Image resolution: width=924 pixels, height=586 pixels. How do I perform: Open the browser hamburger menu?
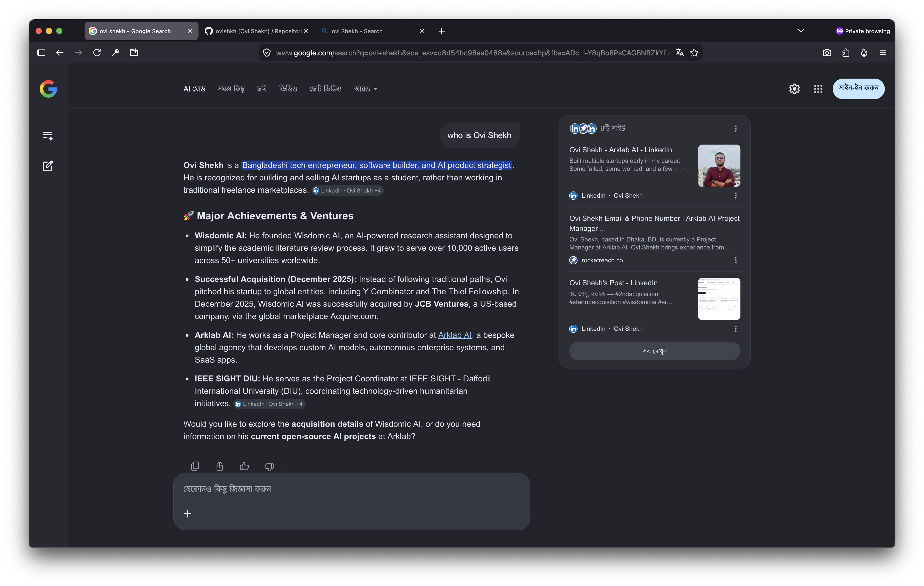pyautogui.click(x=882, y=53)
